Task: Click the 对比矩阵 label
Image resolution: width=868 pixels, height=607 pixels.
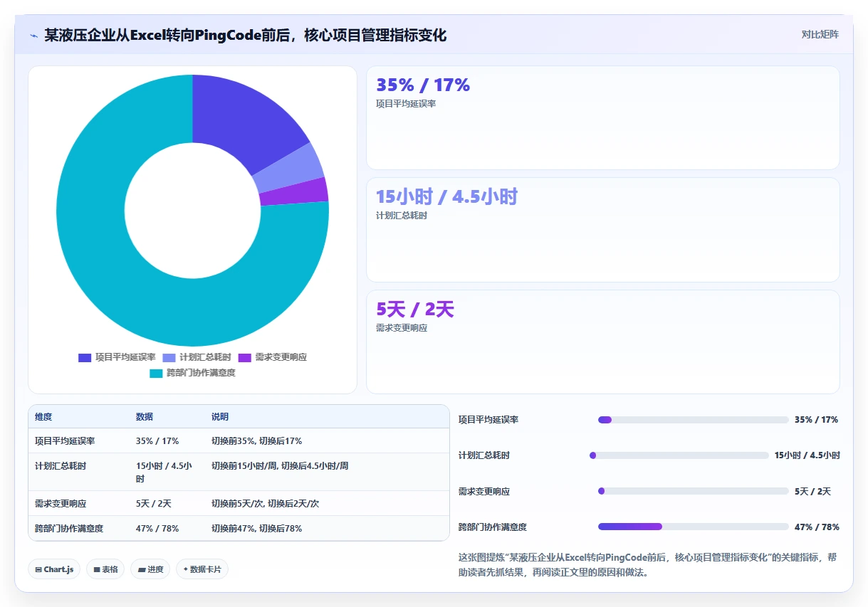Action: (820, 34)
